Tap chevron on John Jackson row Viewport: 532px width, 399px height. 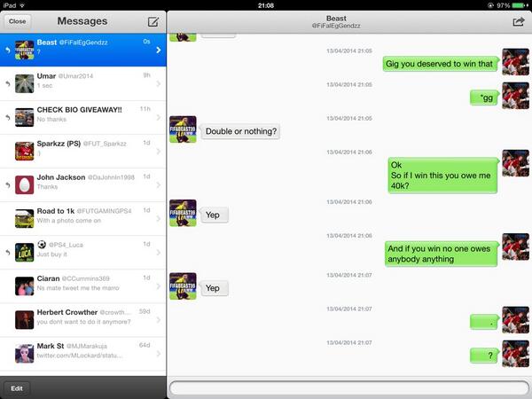159,185
